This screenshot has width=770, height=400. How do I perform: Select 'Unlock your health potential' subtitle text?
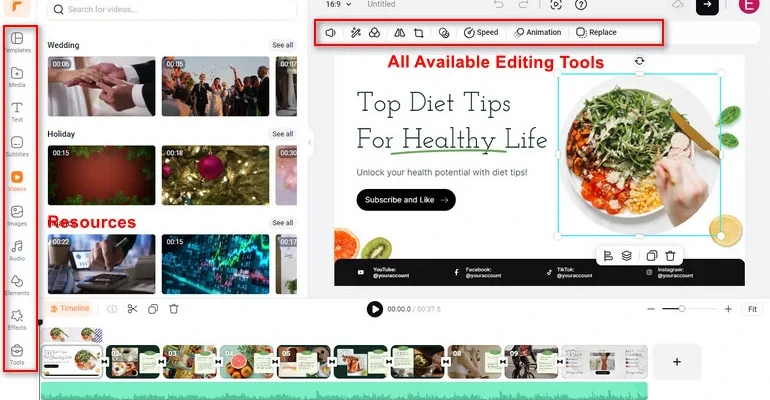click(x=442, y=172)
